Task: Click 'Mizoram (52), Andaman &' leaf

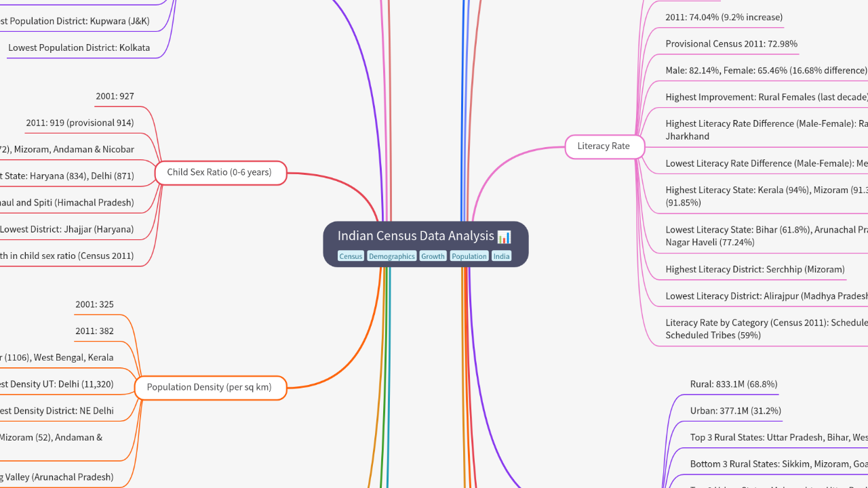Action: tap(52, 437)
